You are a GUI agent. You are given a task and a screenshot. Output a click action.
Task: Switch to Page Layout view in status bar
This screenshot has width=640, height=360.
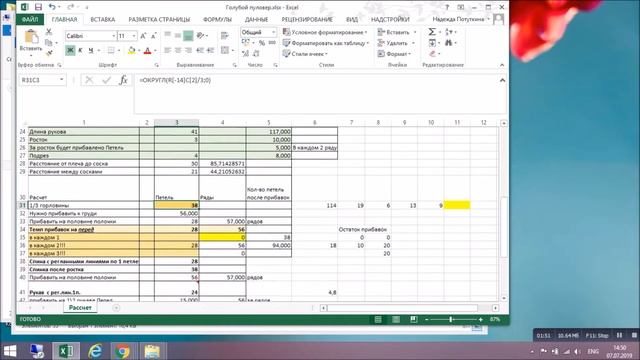[x=396, y=319]
